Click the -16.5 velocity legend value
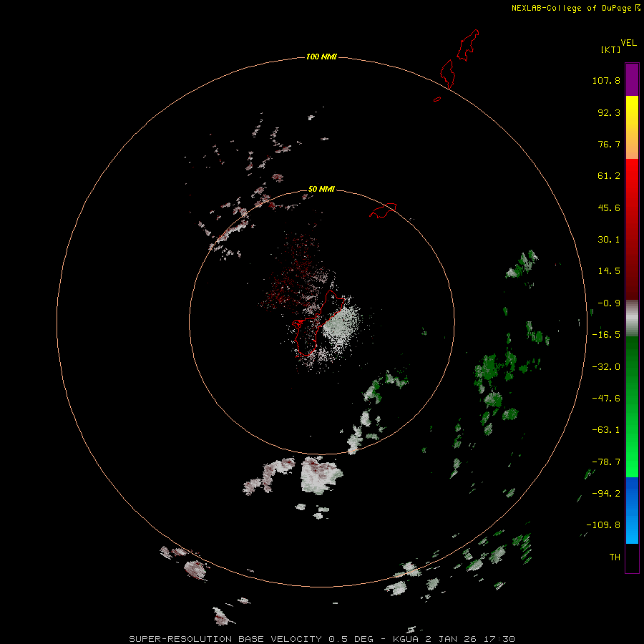Viewport: 644px width, 644px height. (606, 335)
